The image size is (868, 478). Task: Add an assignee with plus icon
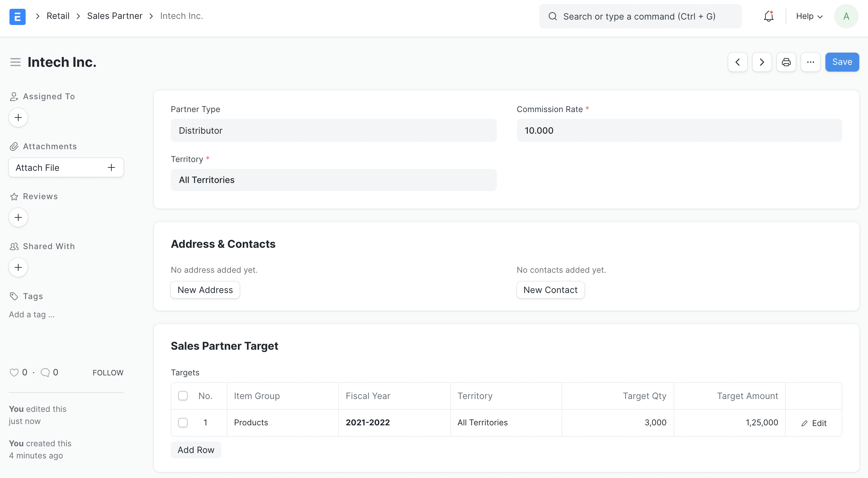click(x=18, y=117)
